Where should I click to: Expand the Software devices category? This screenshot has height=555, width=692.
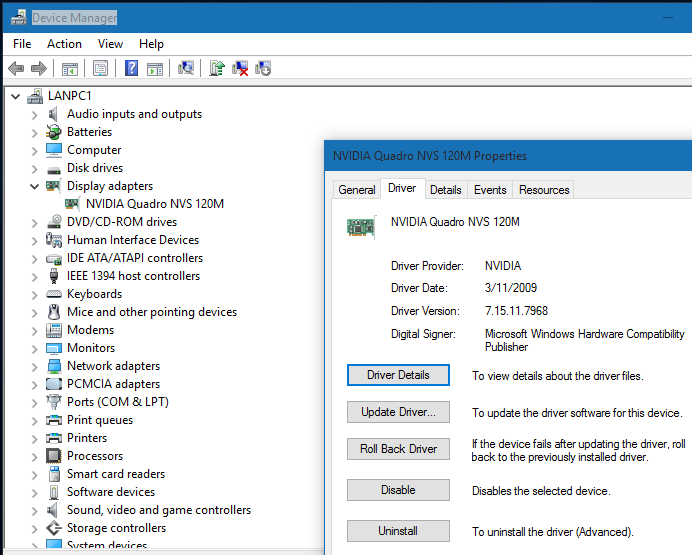pyautogui.click(x=34, y=492)
